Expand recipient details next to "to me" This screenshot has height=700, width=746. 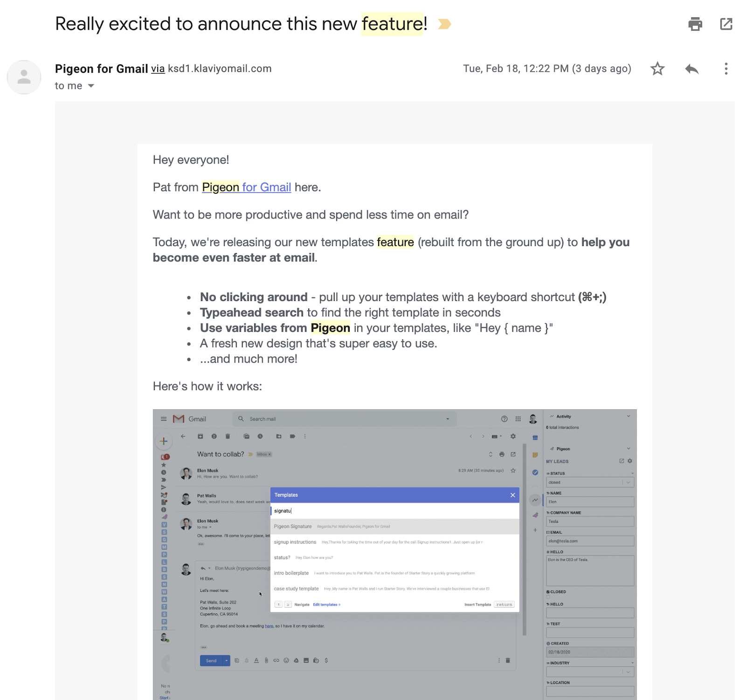click(x=91, y=86)
